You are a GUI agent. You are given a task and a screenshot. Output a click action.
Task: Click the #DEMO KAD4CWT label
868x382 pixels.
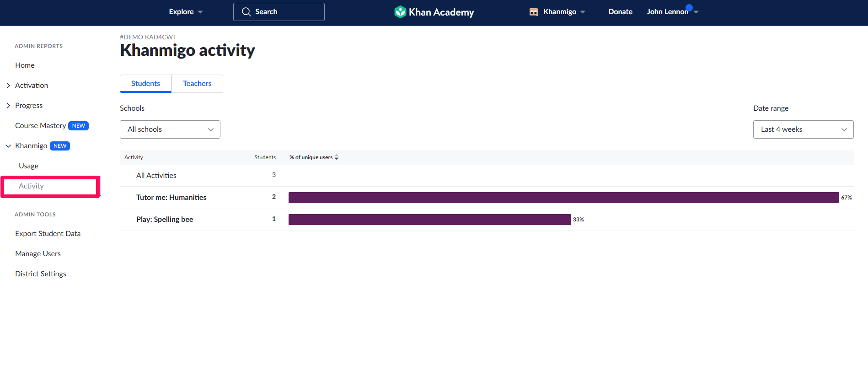(x=148, y=37)
